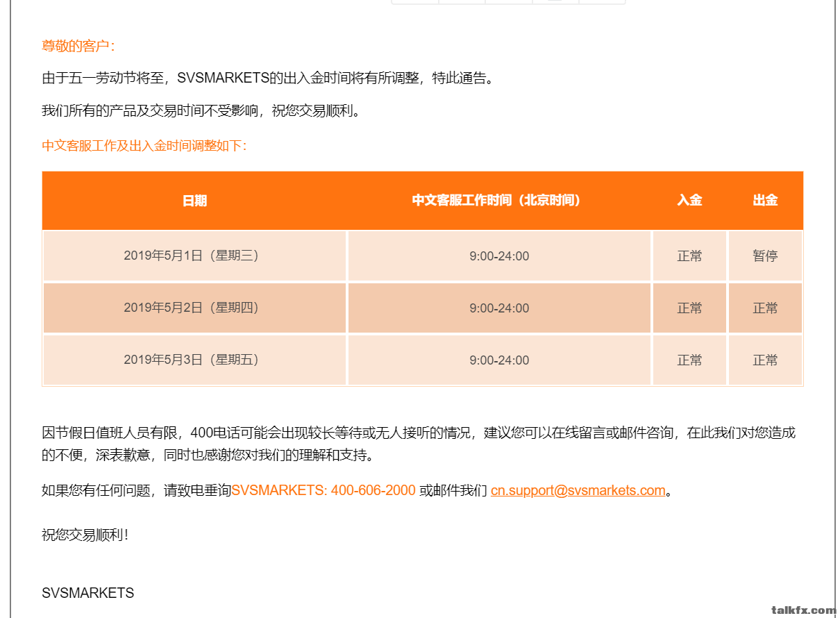Image resolution: width=840 pixels, height=618 pixels.
Task: Click the 入金 正常 cell for May 1
Action: click(x=689, y=256)
